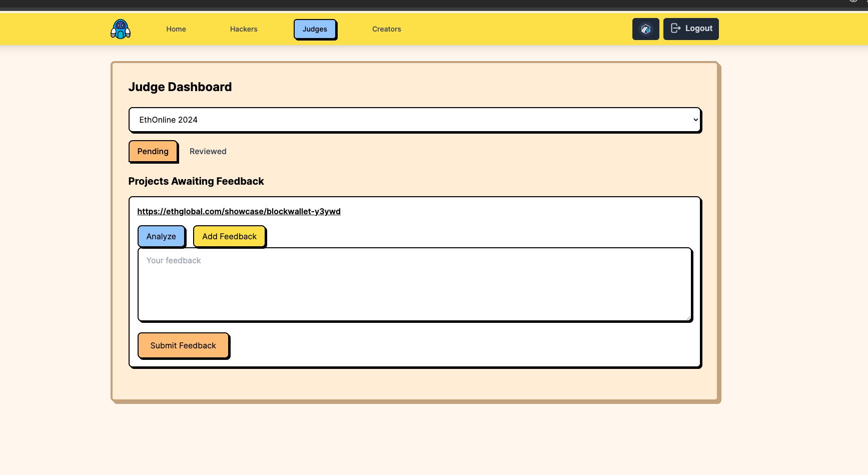Click the Analyze button
Screen dimensions: 868x475
[161, 236]
